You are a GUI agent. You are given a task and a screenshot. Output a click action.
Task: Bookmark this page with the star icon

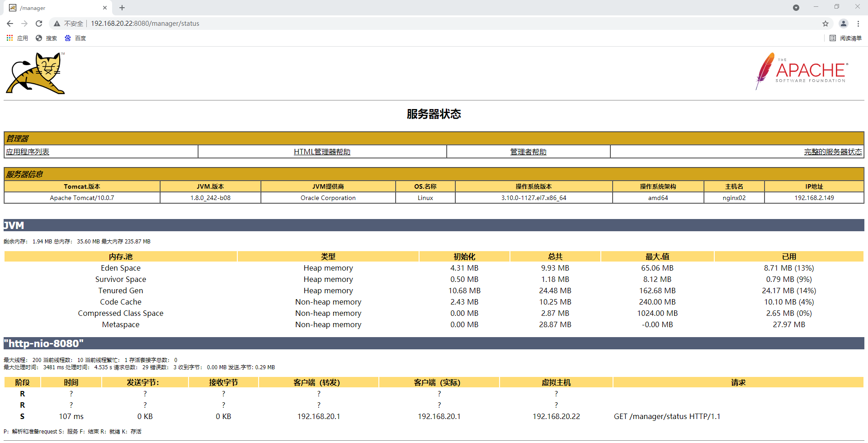click(x=826, y=24)
